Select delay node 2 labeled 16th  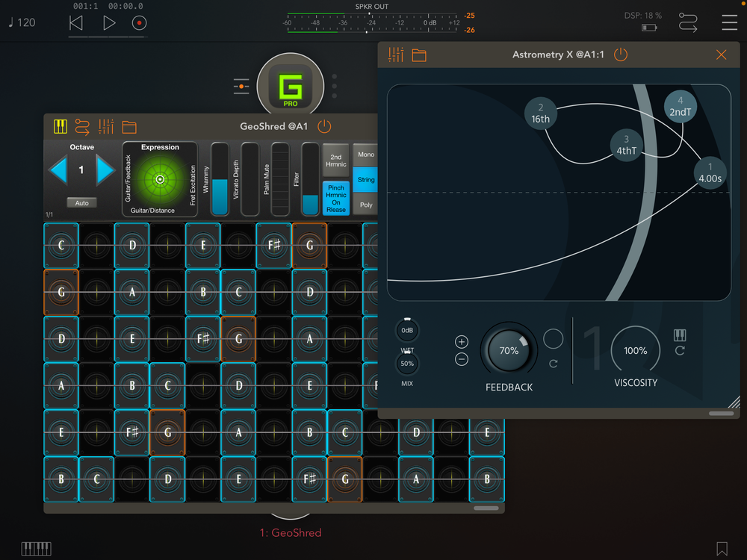coord(541,113)
